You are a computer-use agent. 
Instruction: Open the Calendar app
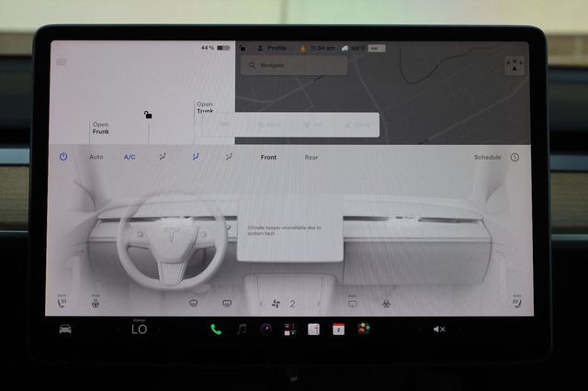[x=338, y=330]
